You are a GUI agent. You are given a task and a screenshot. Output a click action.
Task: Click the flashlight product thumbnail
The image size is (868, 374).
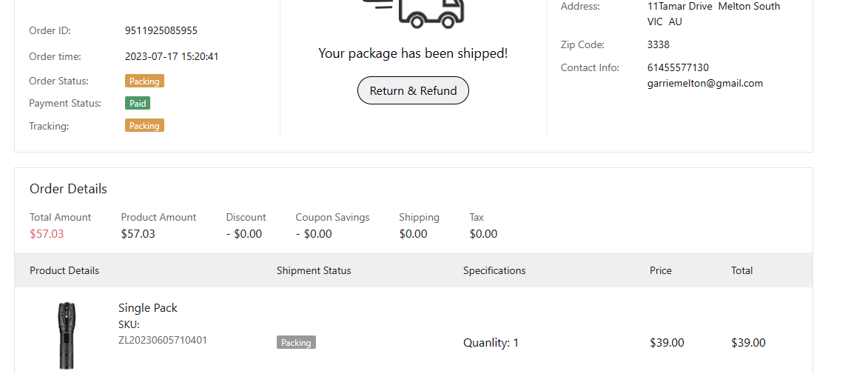pyautogui.click(x=67, y=335)
